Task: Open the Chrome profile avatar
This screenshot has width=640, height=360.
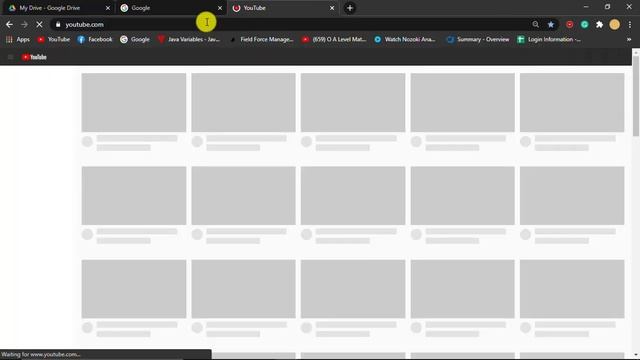Action: pos(614,24)
